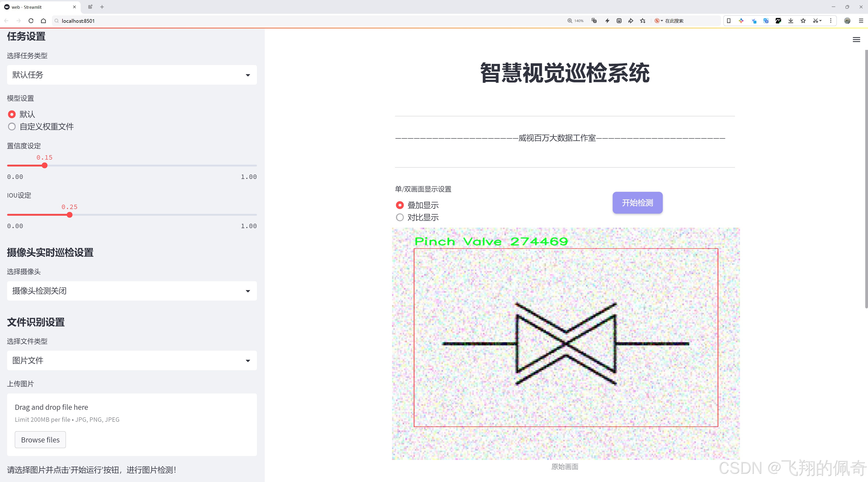Image resolution: width=868 pixels, height=482 pixels.
Task: Click the drag and drop upload area
Action: pyautogui.click(x=132, y=425)
